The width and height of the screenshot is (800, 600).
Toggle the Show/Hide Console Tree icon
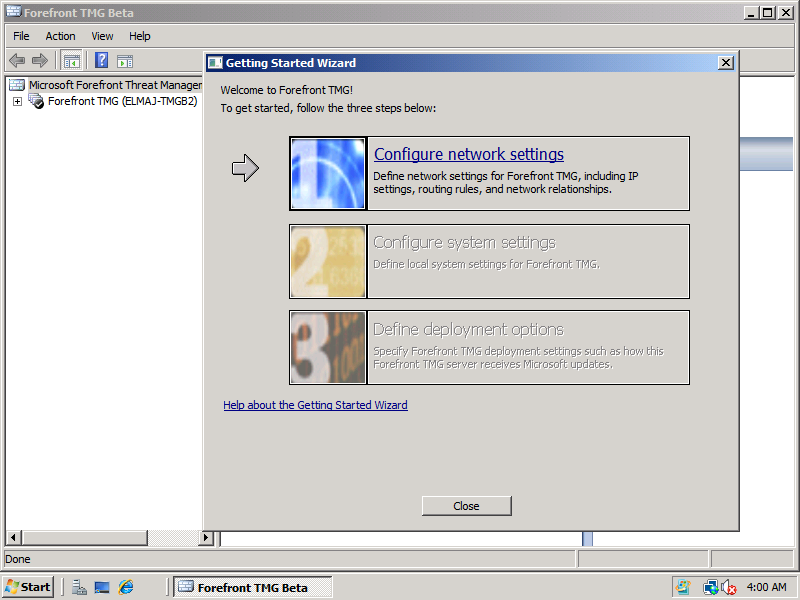(x=71, y=60)
